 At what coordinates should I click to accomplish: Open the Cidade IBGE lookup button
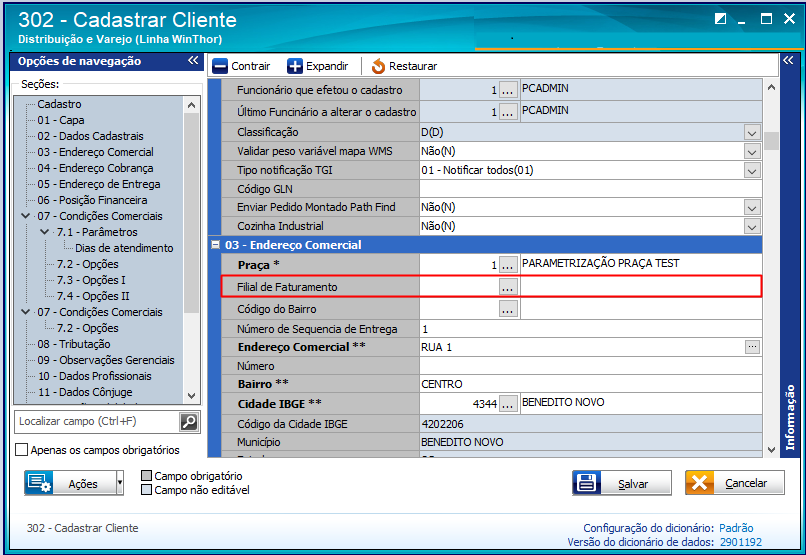tap(507, 404)
